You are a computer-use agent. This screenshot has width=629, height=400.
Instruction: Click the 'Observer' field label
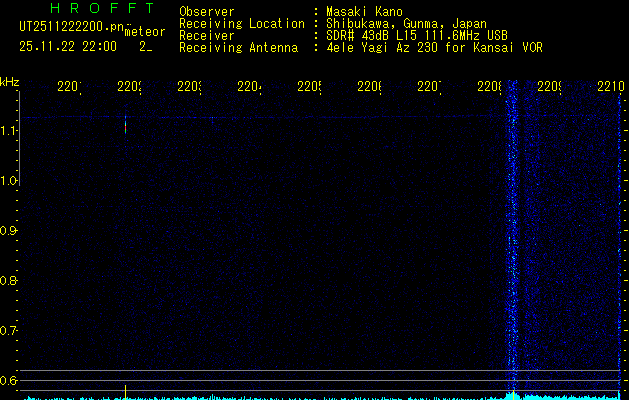(207, 12)
